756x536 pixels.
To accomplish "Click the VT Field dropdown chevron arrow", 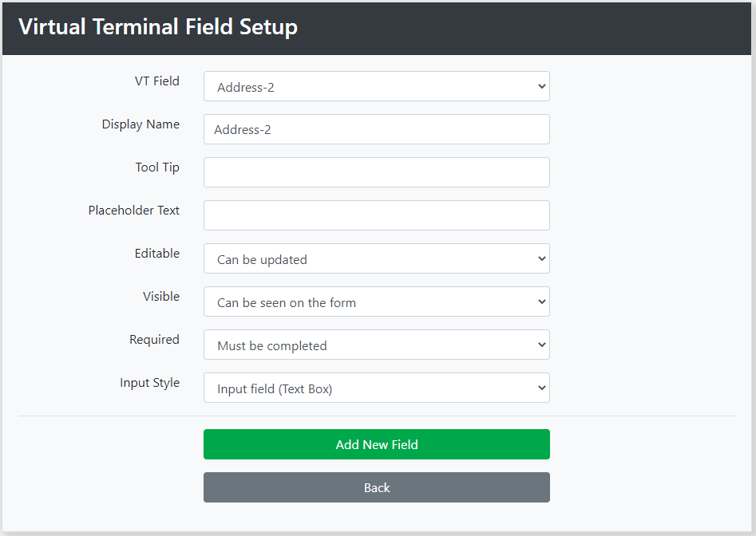I will (542, 87).
